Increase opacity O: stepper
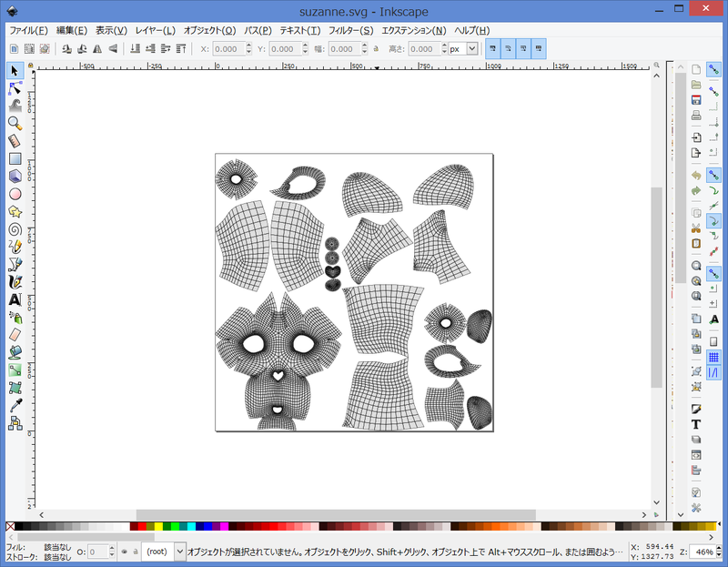Screen dimensions: 728x567 (112, 549)
